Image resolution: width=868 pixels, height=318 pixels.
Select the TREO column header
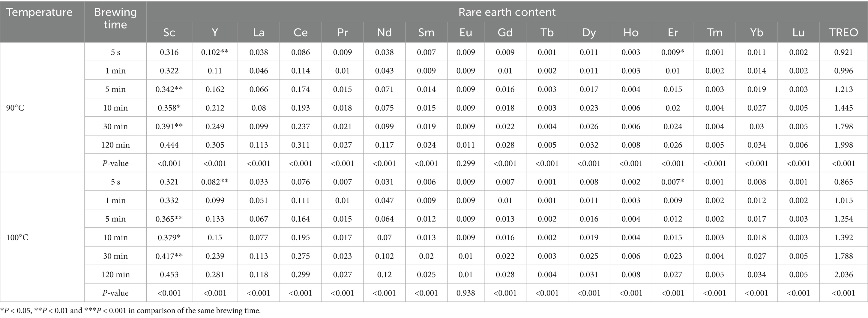tap(843, 32)
